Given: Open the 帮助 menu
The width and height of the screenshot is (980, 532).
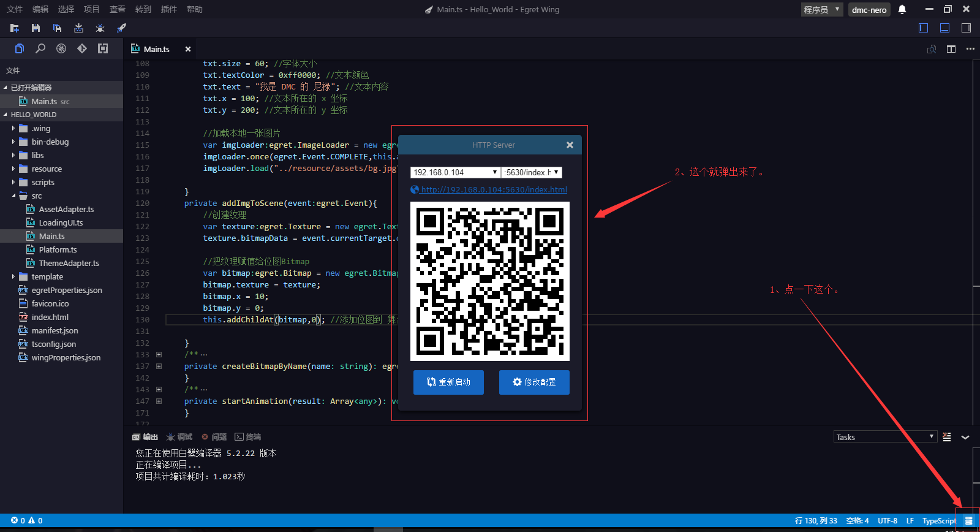Looking at the screenshot, I should point(195,9).
